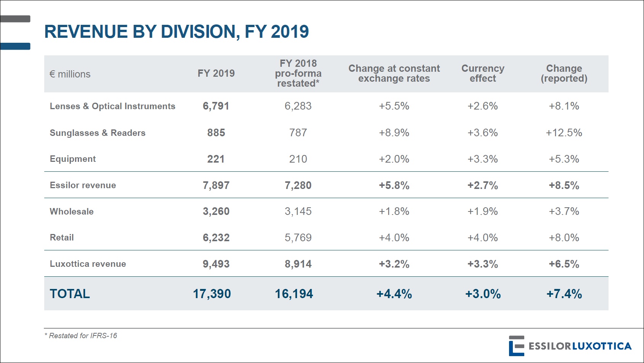The image size is (644, 363).
Task: Click the blue decorative bar at left edge
Action: pos(15,46)
